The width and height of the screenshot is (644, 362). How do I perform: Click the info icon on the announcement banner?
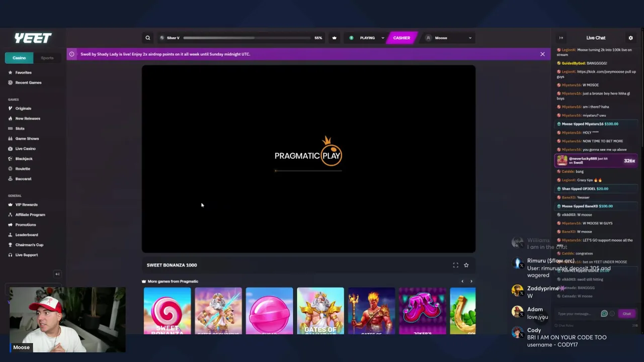[71, 54]
